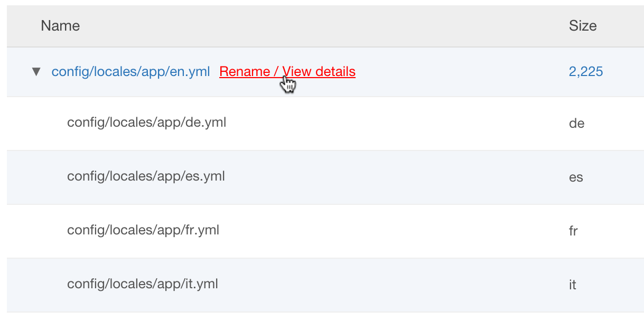The width and height of the screenshot is (644, 321).
Task: Select the config/locales/app/de.yml file name
Action: 146,122
